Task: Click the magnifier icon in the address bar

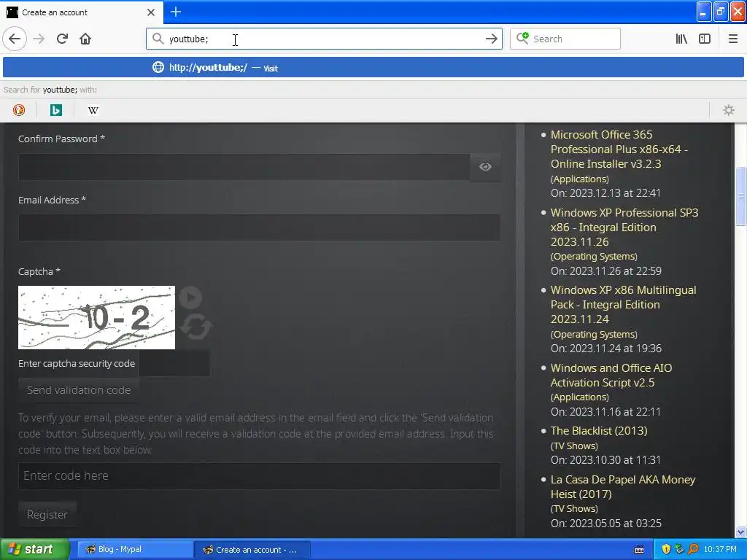Action: (x=158, y=39)
